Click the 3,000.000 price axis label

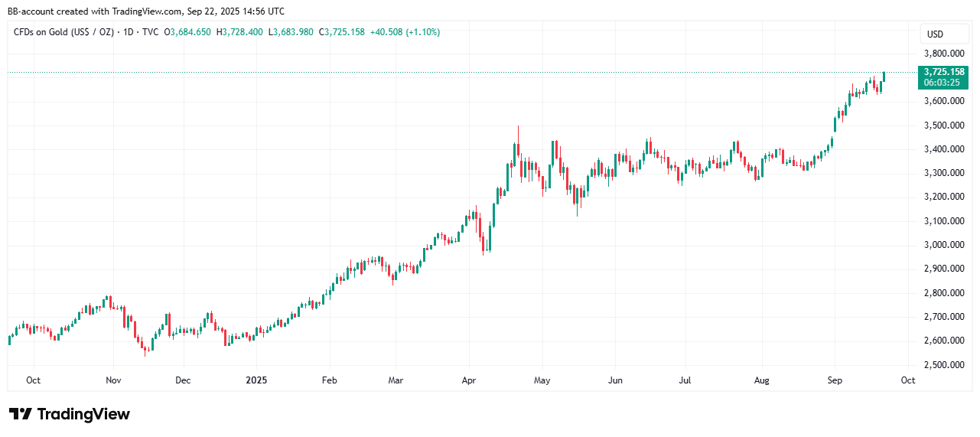(943, 245)
